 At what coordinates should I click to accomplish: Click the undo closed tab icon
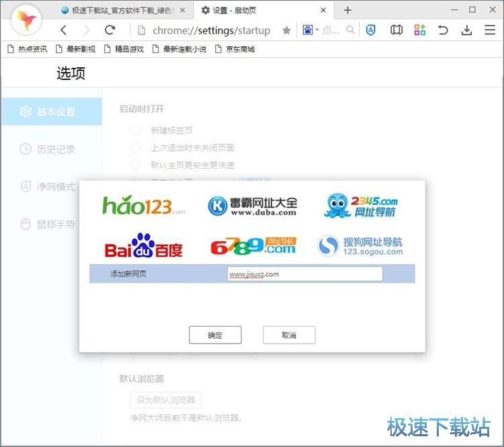point(443,30)
